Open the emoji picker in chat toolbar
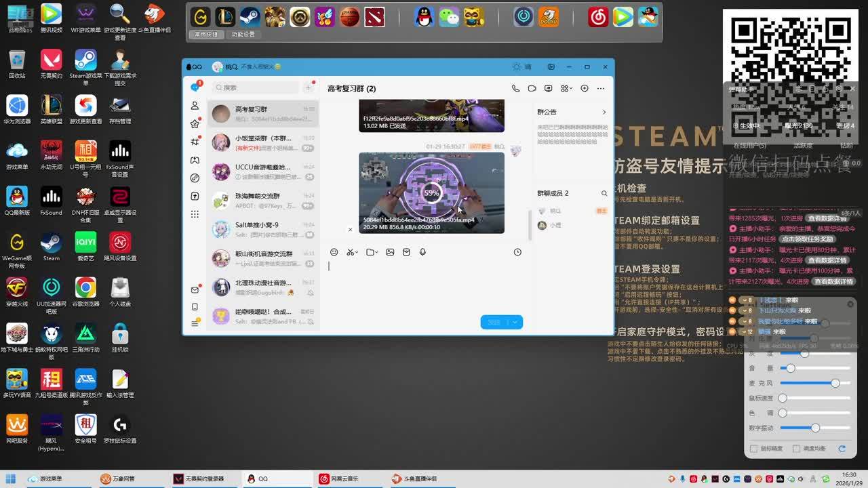 [334, 252]
